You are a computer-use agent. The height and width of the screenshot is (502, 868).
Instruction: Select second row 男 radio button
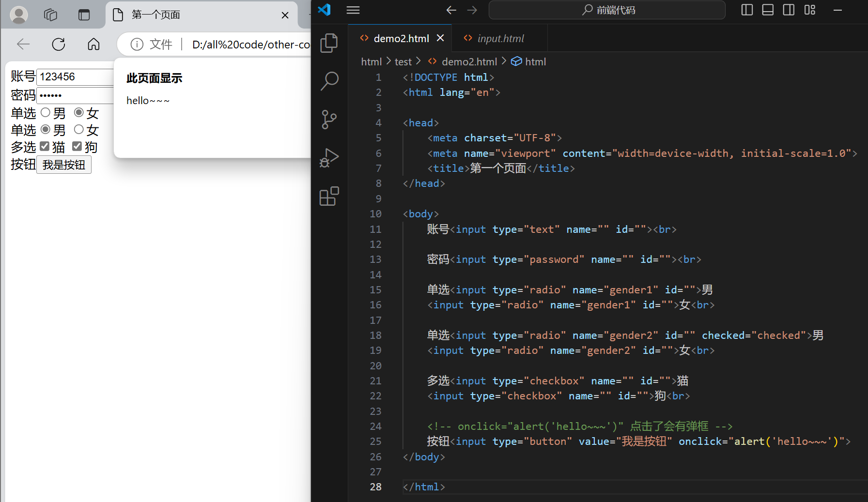click(46, 130)
